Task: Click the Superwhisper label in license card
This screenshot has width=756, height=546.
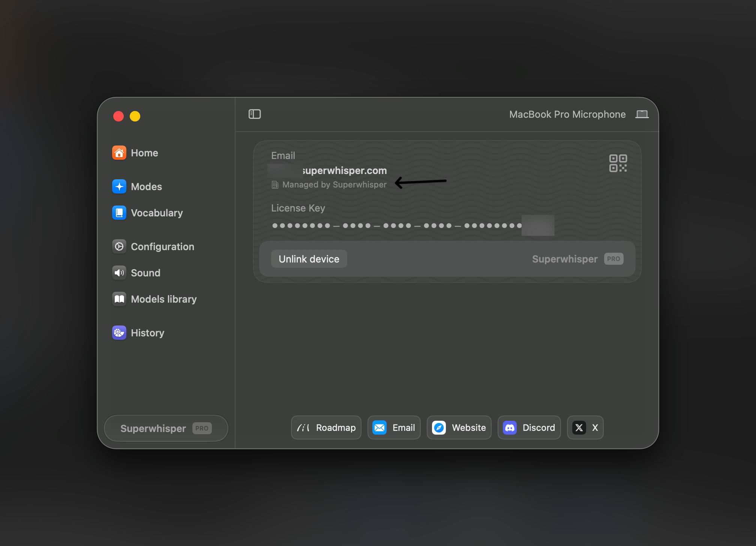Action: (565, 259)
